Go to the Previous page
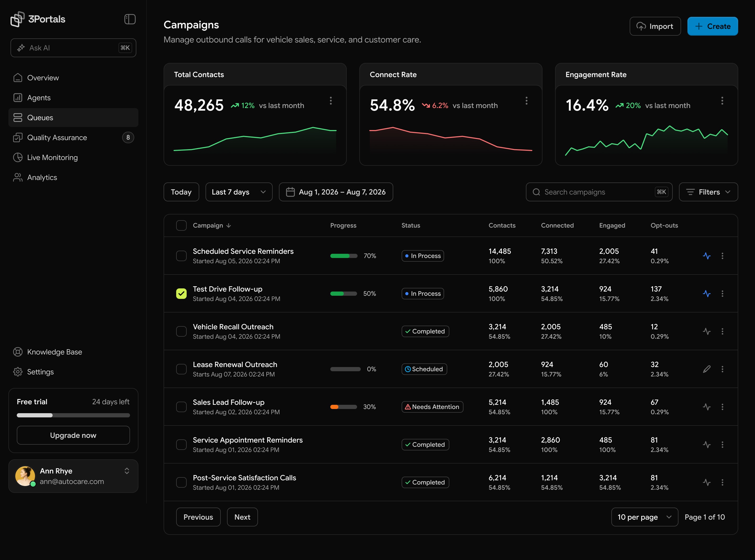Screen dimensions: 755x560 (198, 517)
